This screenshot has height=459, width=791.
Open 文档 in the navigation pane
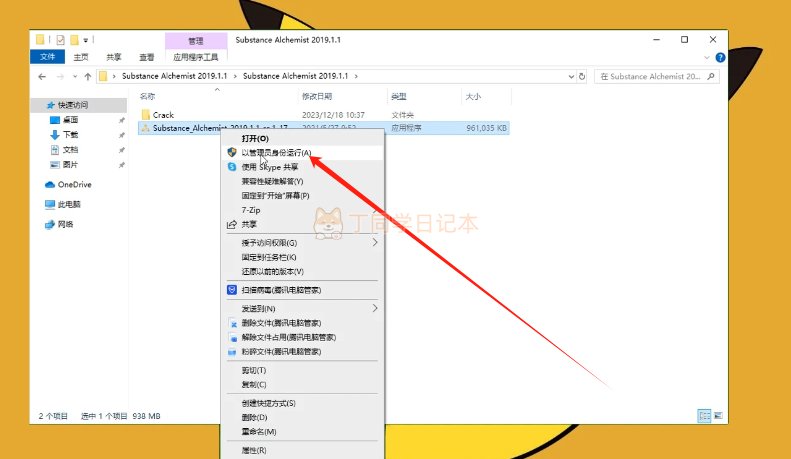pos(70,150)
